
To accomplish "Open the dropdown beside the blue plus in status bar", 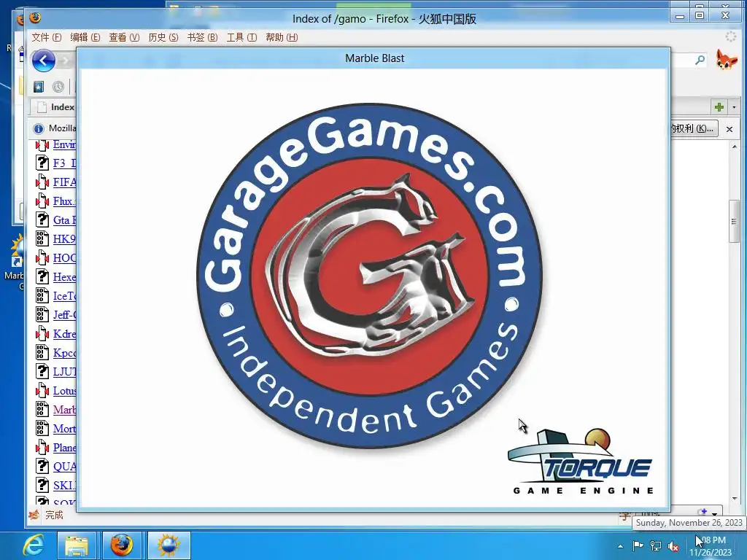I will tap(714, 514).
